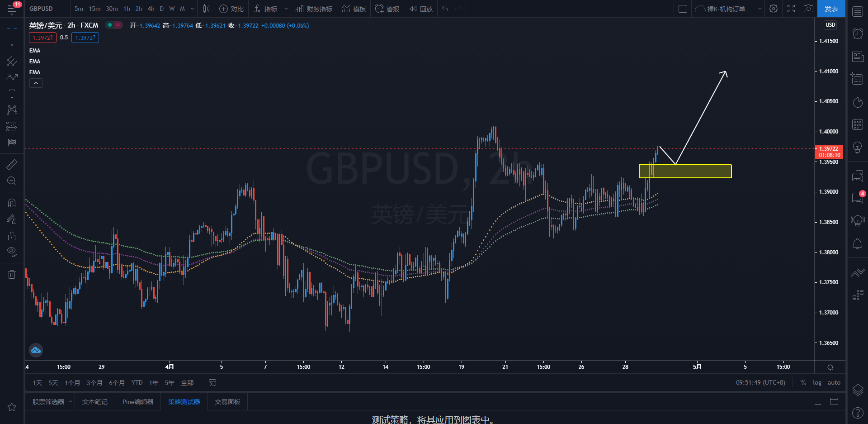Expand the timeframe interval dropdown arrow
This screenshot has width=868, height=424.
point(193,9)
